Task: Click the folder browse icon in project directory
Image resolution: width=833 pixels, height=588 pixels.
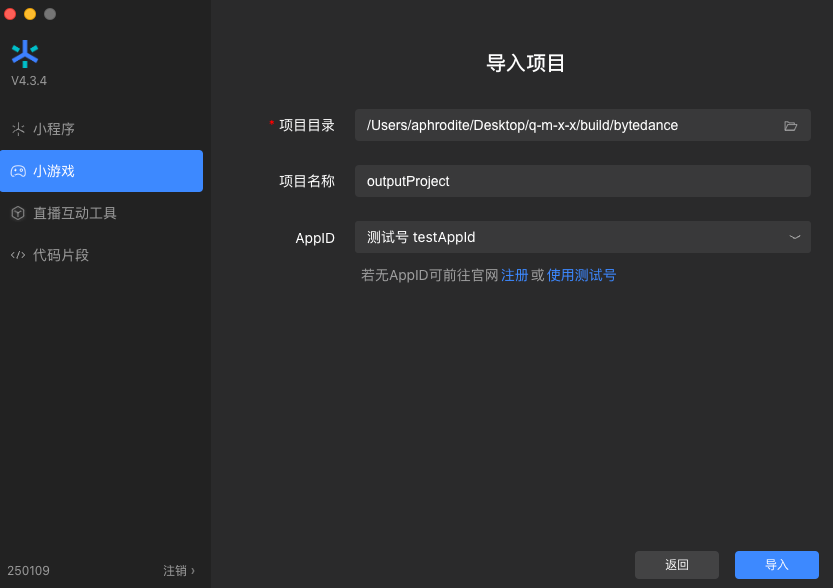Action: [790, 126]
